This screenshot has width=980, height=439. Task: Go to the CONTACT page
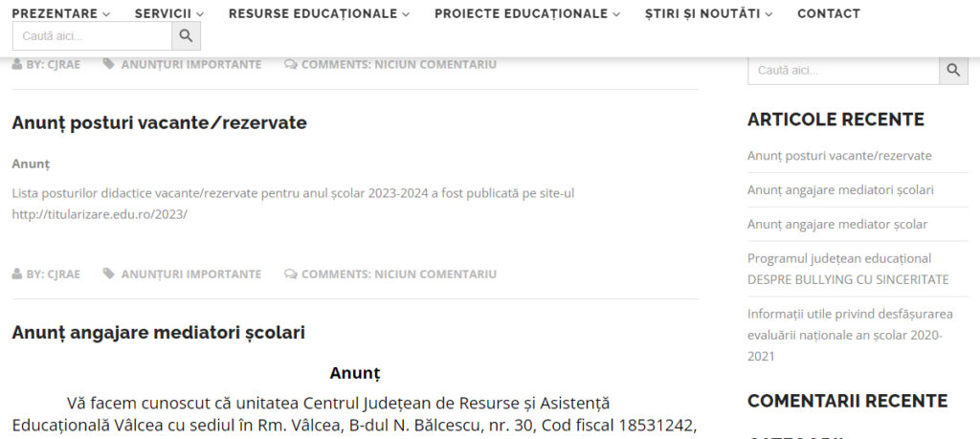(x=828, y=13)
